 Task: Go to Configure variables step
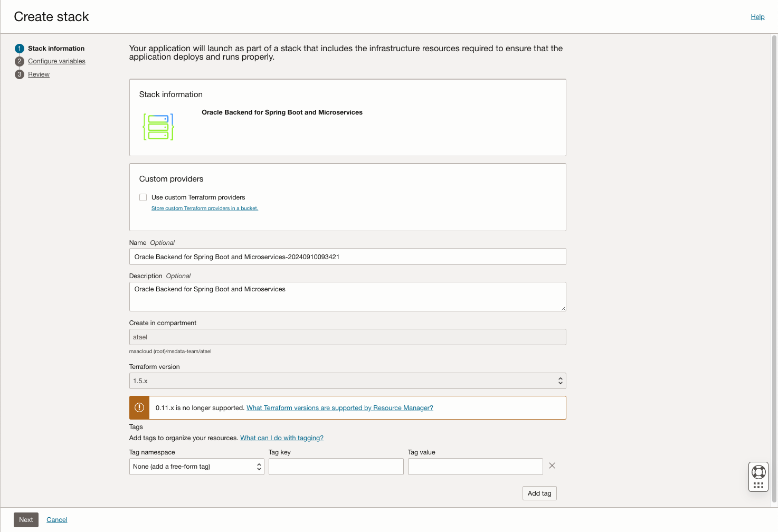pos(56,61)
